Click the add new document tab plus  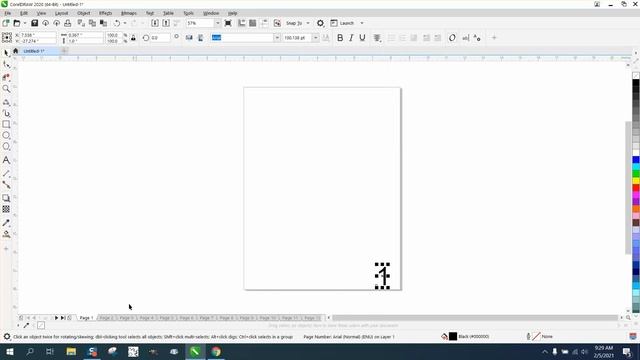[x=64, y=51]
